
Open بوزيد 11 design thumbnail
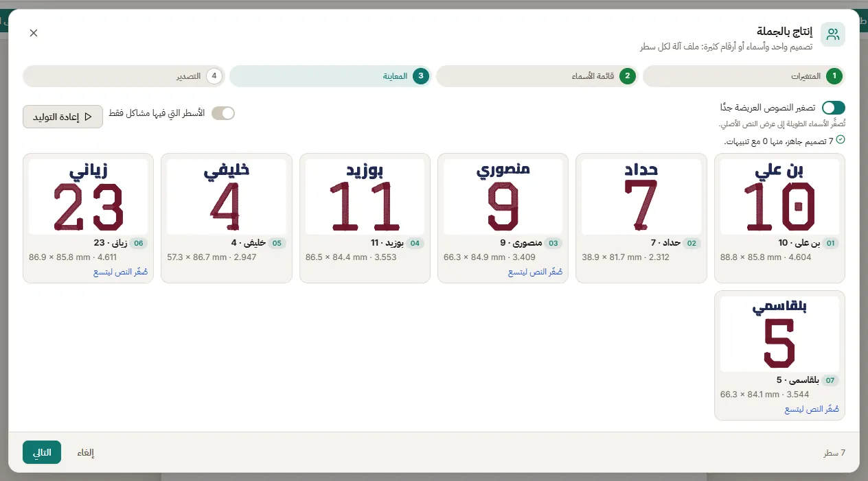point(365,197)
